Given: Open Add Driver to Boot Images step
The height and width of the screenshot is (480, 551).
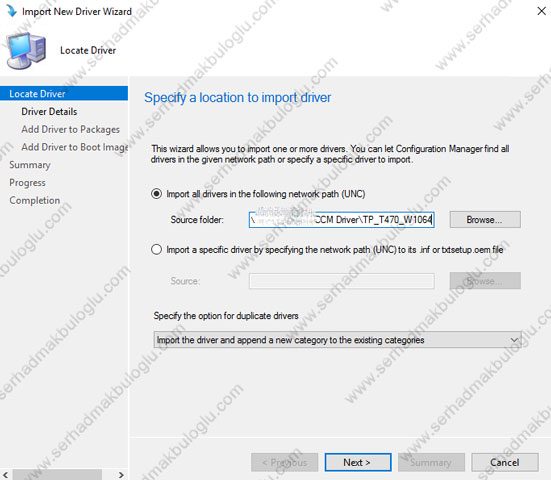Looking at the screenshot, I should coord(74,147).
